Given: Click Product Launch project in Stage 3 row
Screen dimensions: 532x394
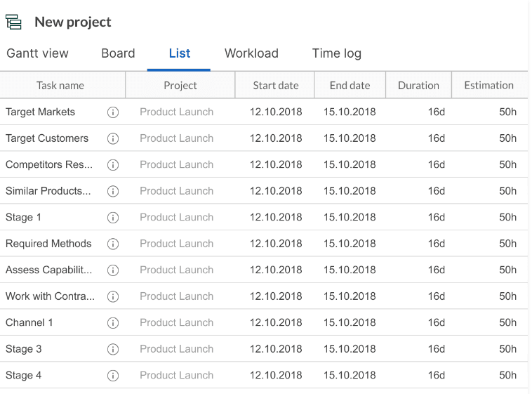Looking at the screenshot, I should [176, 349].
